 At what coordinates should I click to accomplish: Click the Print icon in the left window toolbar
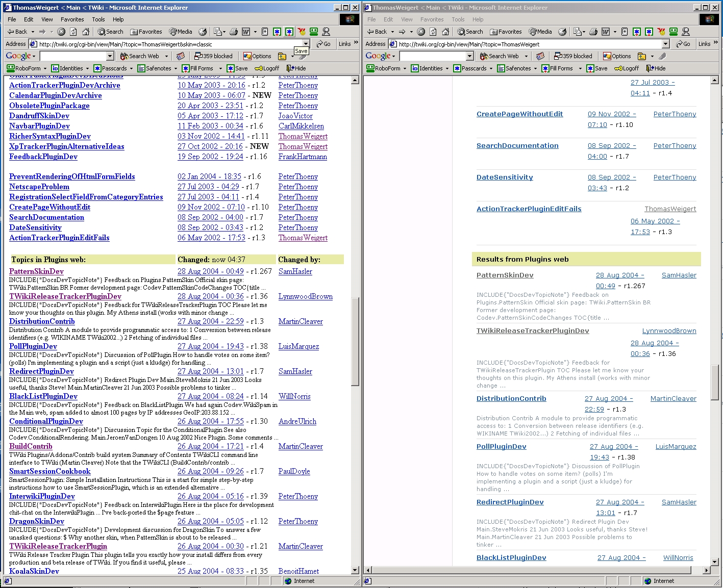[234, 32]
